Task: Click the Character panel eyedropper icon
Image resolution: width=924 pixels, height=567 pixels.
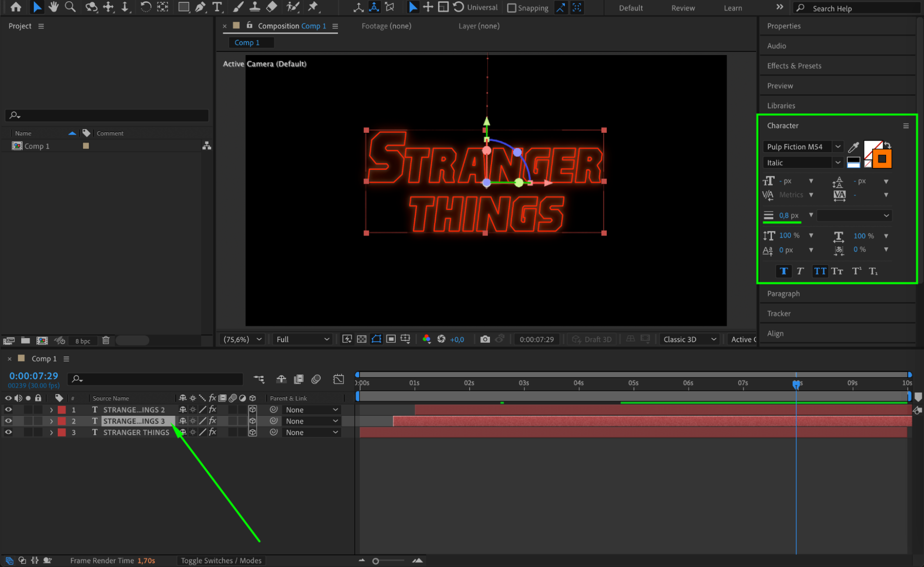Action: (x=853, y=147)
